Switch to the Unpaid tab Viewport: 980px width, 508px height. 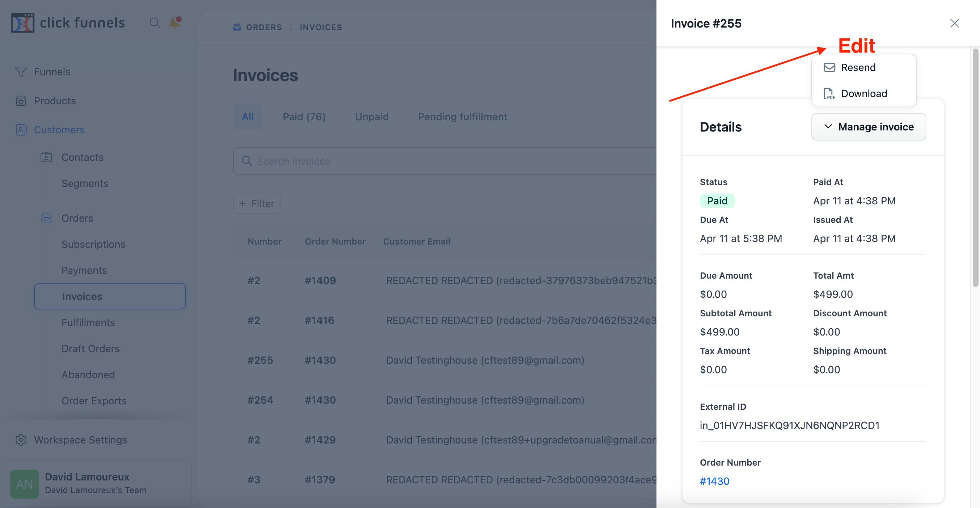[x=371, y=117]
